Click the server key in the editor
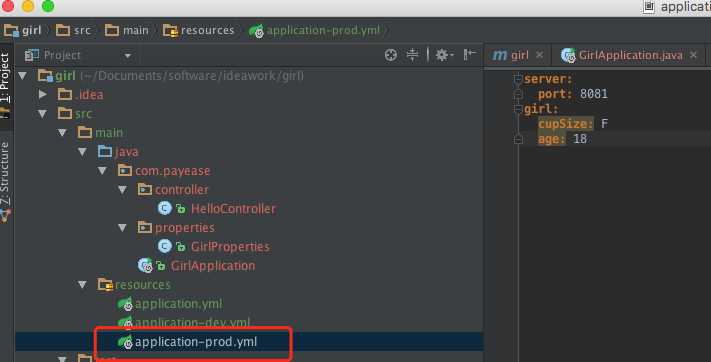This screenshot has height=362, width=711. coord(548,79)
